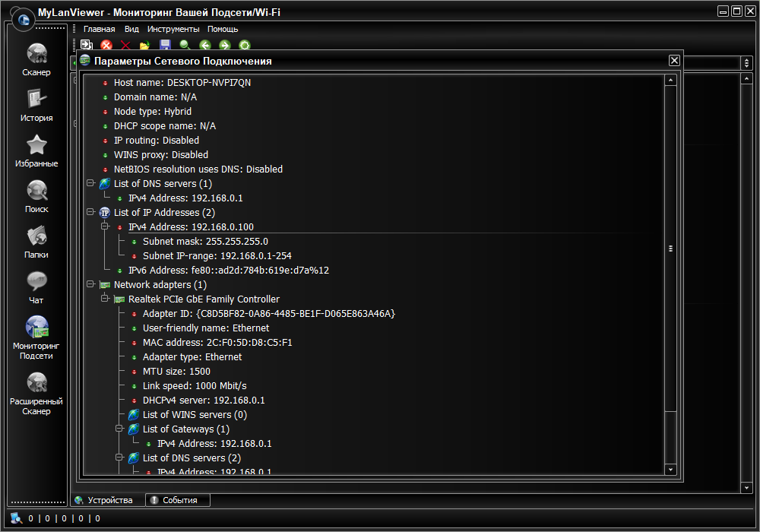Click the stepper arrows at the dialog's top right
The image size is (760, 532).
[x=746, y=62]
